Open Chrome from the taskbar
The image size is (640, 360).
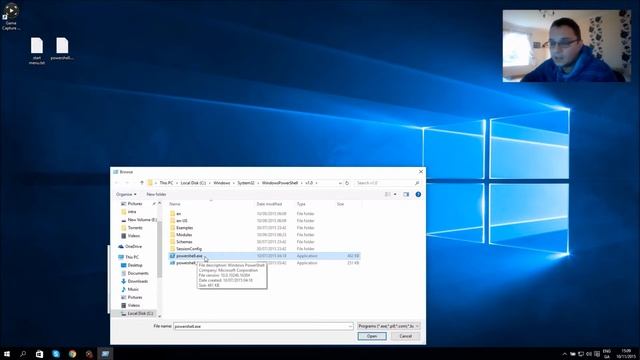72,354
